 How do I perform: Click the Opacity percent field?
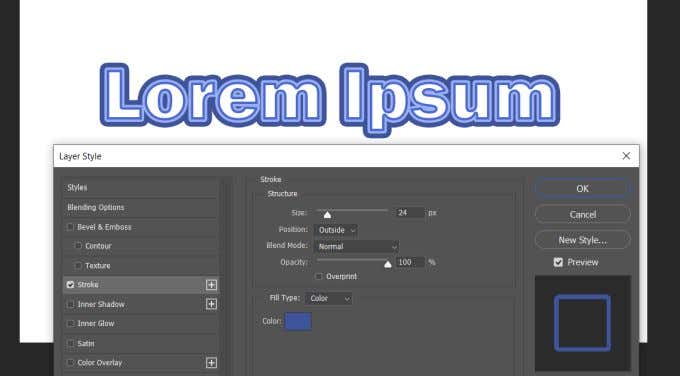410,262
